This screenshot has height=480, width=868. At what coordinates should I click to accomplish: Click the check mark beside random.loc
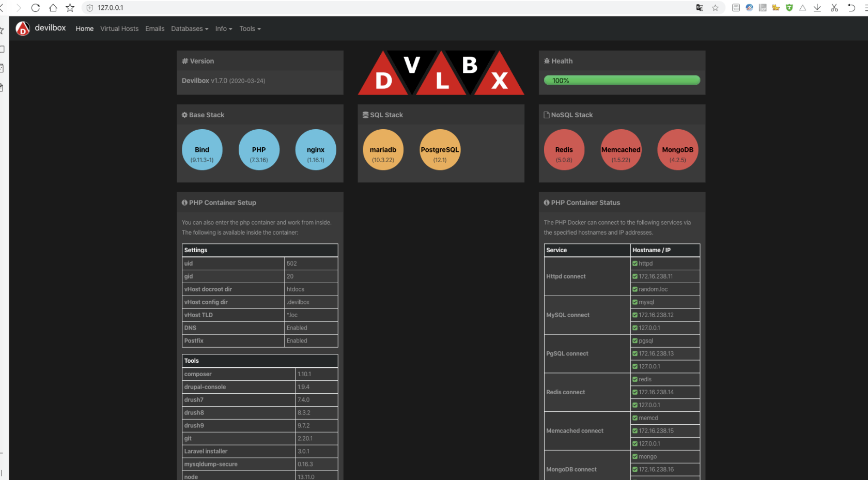pos(635,289)
